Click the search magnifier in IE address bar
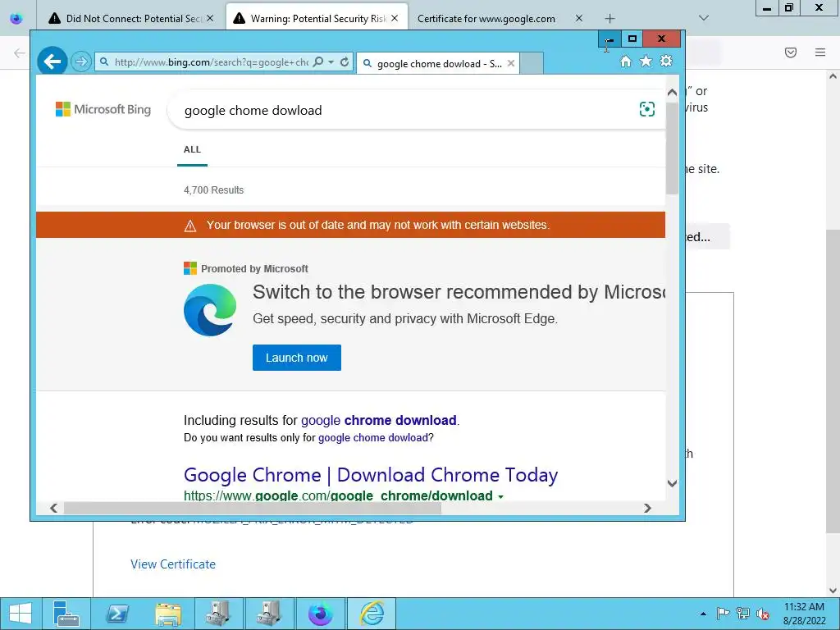The width and height of the screenshot is (840, 630). pyautogui.click(x=318, y=62)
